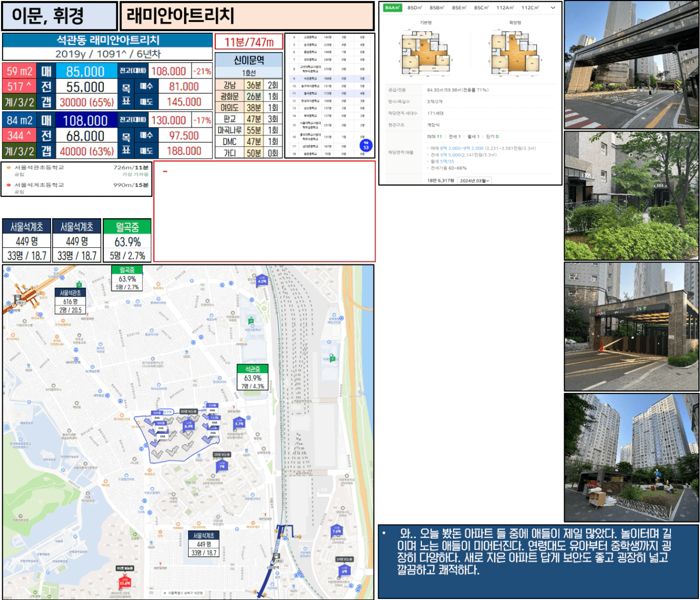Click the 85,000 sale price for 59 m2
700x600 pixels.
[x=86, y=71]
